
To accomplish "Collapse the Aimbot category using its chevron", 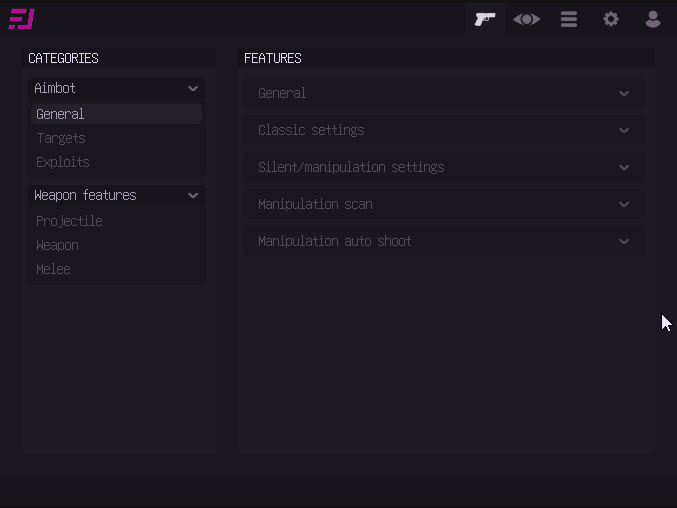I will click(x=193, y=89).
